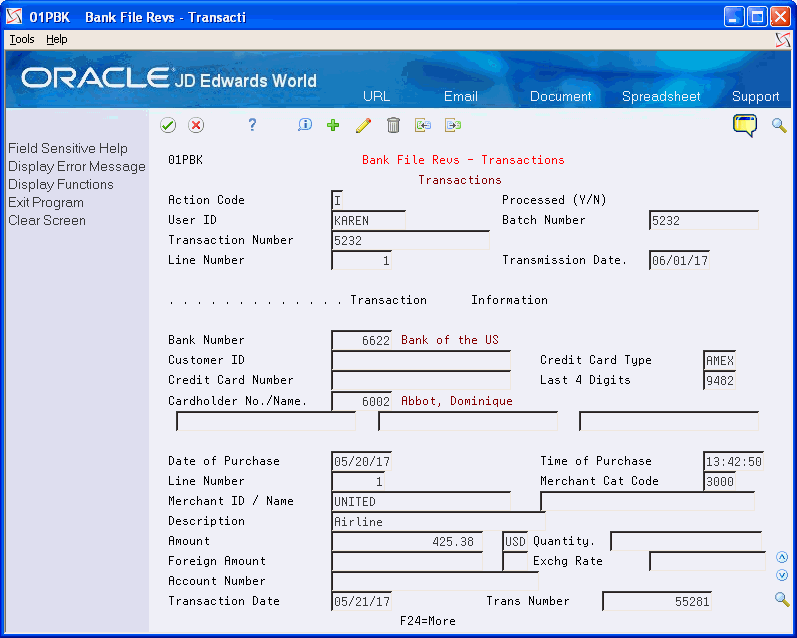Click the magnifier icon in toolbar

coord(779,125)
